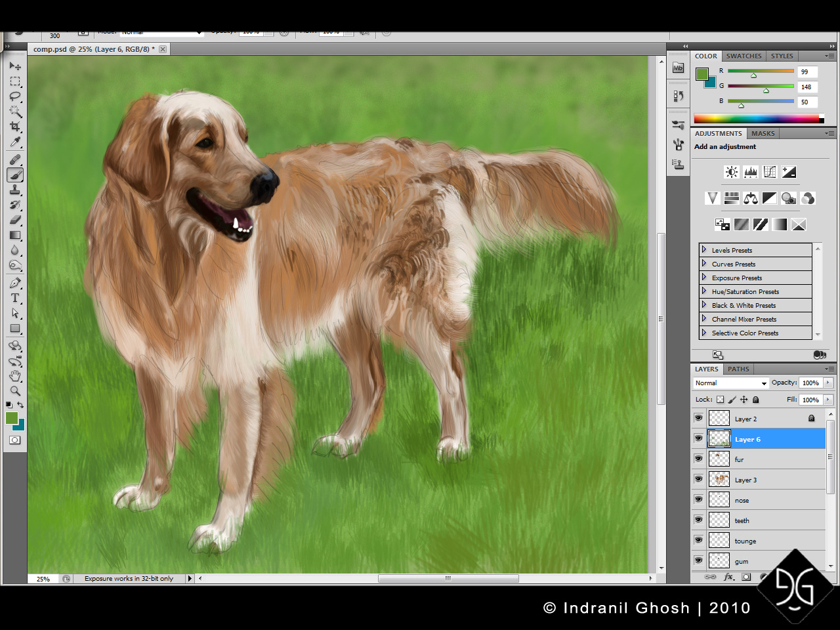This screenshot has width=840, height=630.
Task: Select the Pen tool
Action: [x=15, y=282]
